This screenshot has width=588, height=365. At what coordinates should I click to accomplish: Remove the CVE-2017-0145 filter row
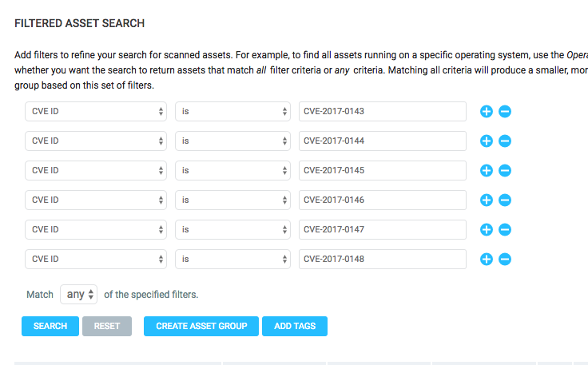pyautogui.click(x=505, y=171)
